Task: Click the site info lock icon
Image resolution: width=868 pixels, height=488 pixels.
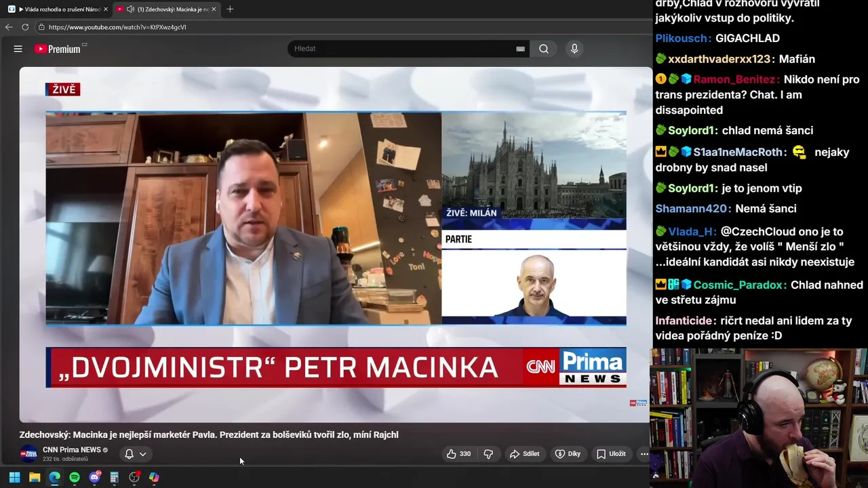Action: [41, 27]
